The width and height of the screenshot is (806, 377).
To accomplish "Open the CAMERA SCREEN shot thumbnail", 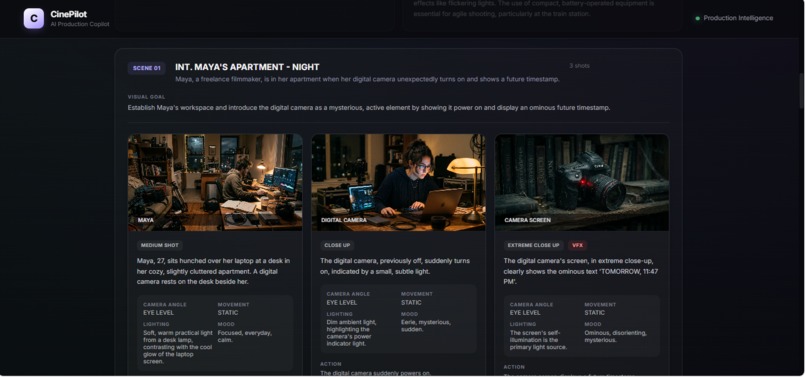I will 582,182.
